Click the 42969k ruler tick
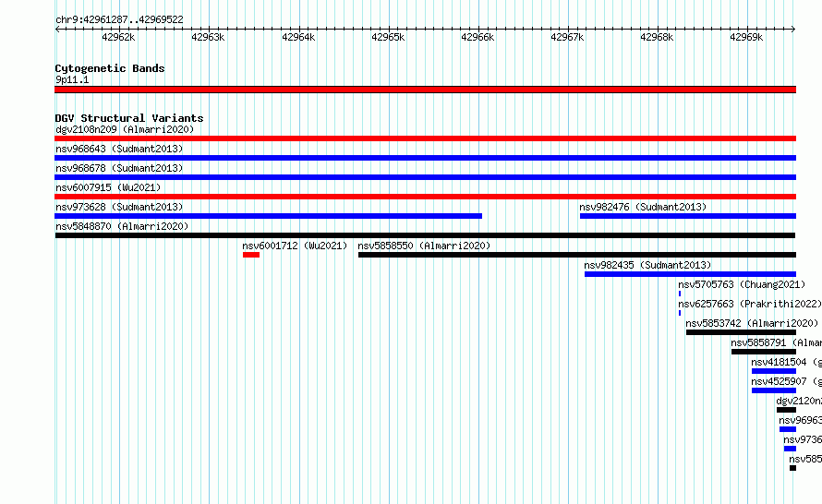The width and height of the screenshot is (822, 504). tap(746, 37)
